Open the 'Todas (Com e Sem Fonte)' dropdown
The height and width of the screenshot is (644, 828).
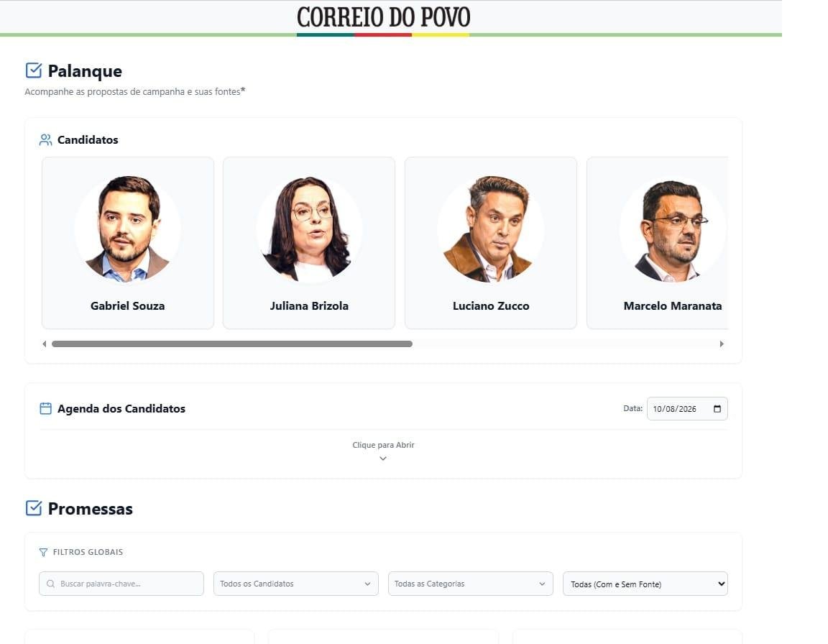(x=645, y=584)
